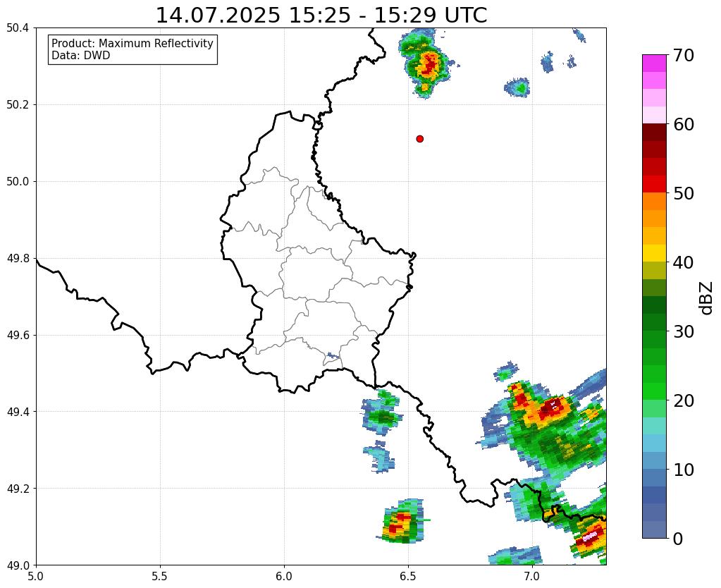Viewport: 721px width, 588px height.
Task: Select the 'Product: Maximum Reflectivity' legend line
Action: [133, 43]
